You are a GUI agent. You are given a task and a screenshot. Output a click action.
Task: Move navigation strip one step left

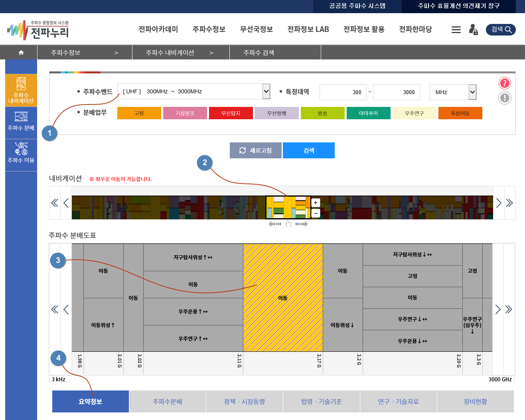tap(66, 203)
